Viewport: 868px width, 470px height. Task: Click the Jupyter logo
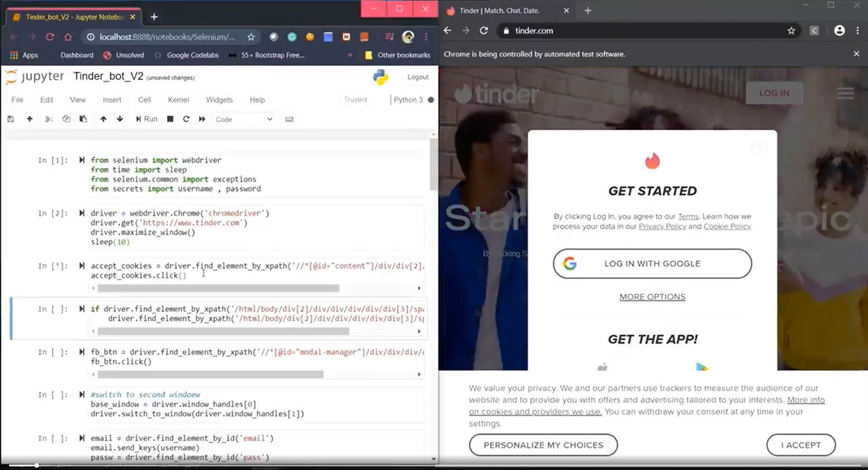(35, 77)
